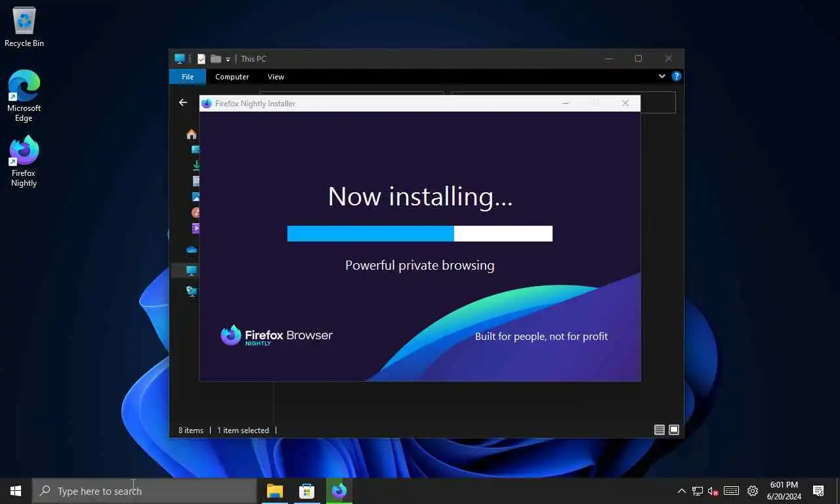Click the This PC icon in Explorer title bar

tap(180, 58)
